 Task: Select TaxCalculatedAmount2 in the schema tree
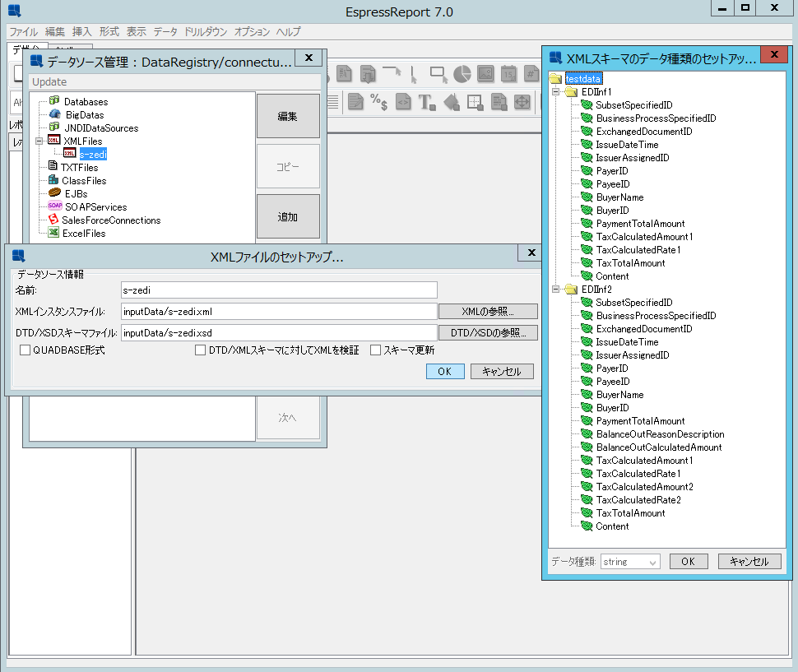point(645,487)
